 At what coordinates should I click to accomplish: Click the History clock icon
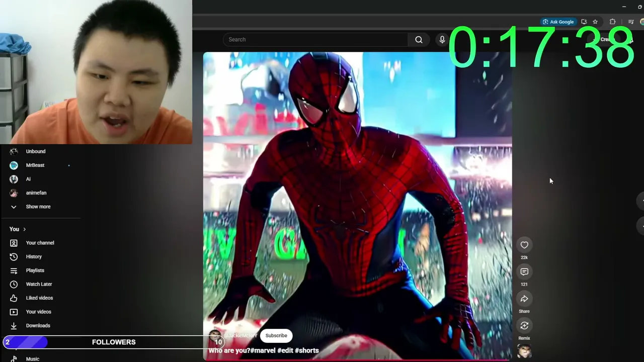[x=14, y=257]
